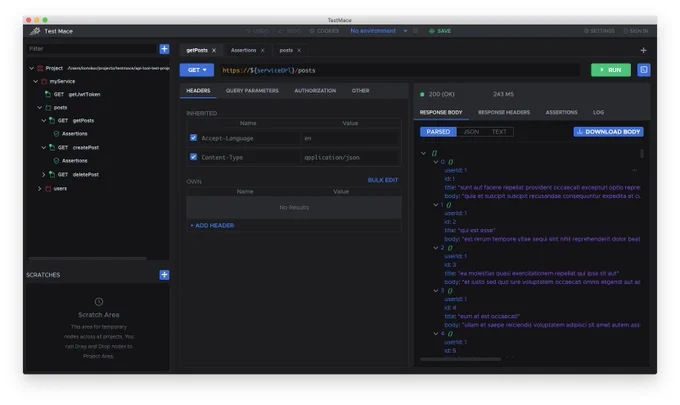
Task: Click the posts folder icon
Action: 49,108
